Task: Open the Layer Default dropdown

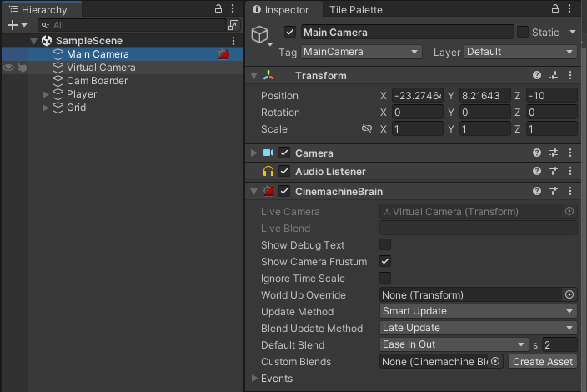Action: tap(521, 52)
